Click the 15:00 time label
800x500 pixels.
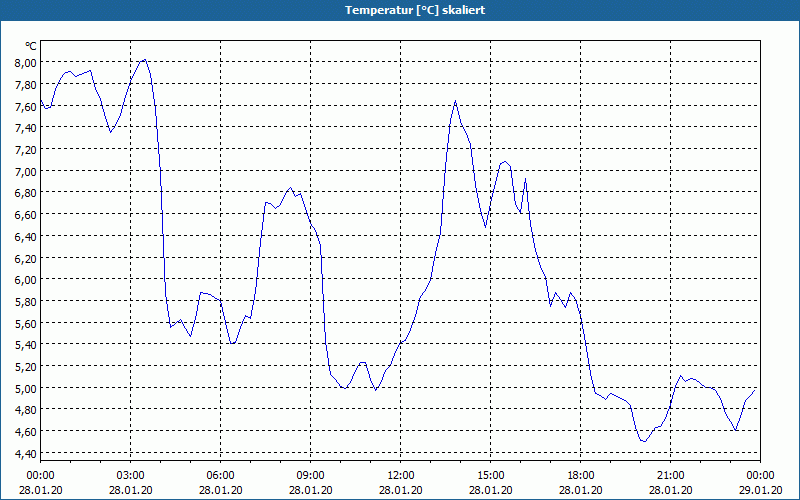(x=491, y=476)
